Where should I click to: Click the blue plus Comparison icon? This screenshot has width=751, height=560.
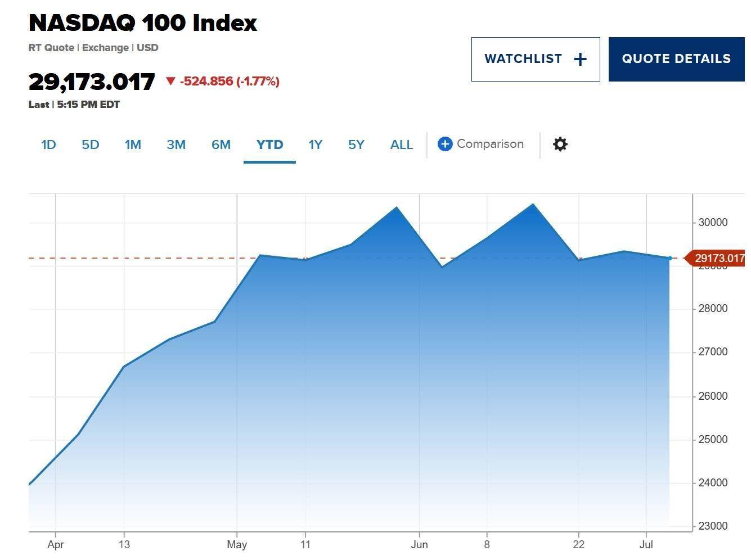[x=445, y=144]
